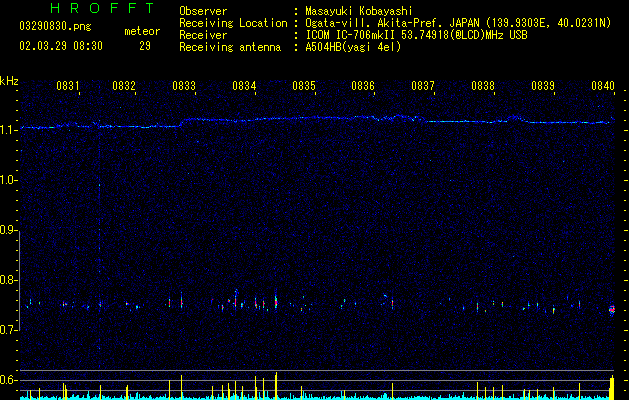Click the 1.1 frequency axis label
This screenshot has width=629, height=400.
pyautogui.click(x=9, y=130)
